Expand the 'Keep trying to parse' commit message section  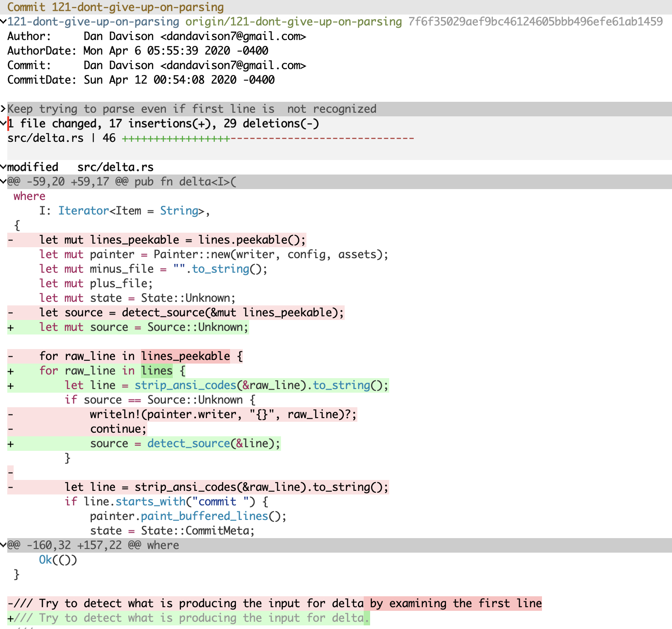(x=3, y=109)
